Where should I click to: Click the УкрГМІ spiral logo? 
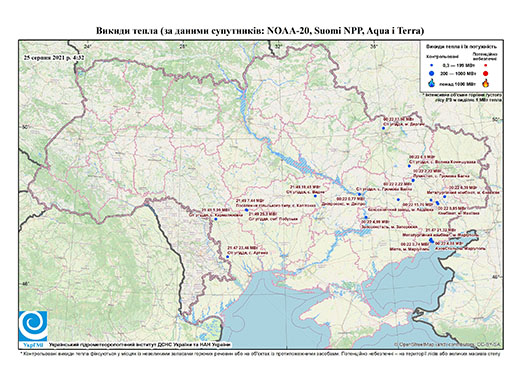click(x=33, y=326)
